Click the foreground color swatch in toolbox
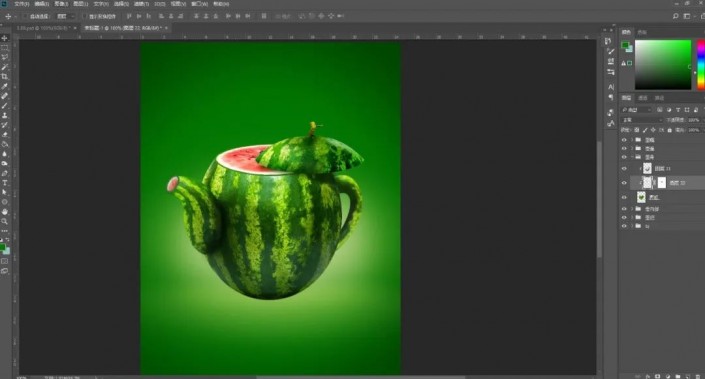This screenshot has width=705, height=379. (x=3, y=247)
